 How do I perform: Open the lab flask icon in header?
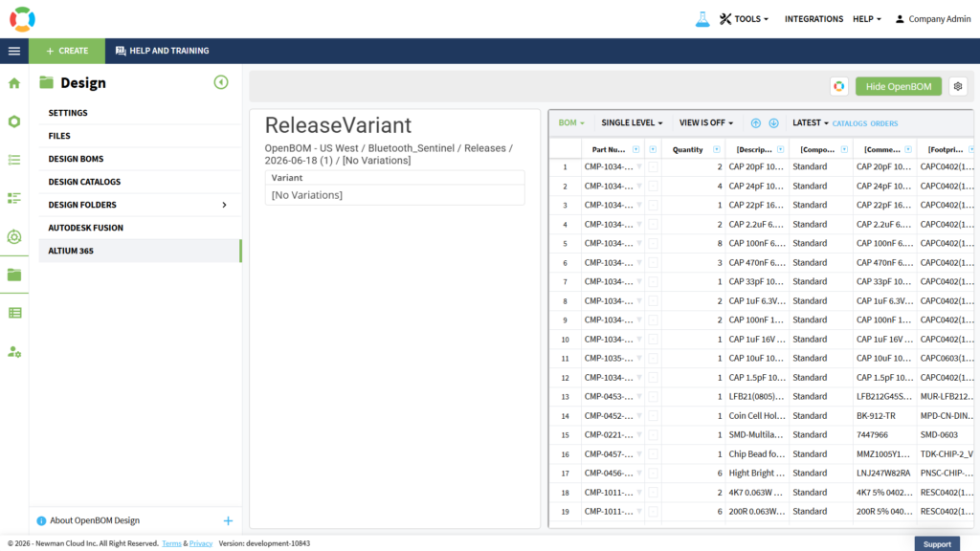click(702, 19)
